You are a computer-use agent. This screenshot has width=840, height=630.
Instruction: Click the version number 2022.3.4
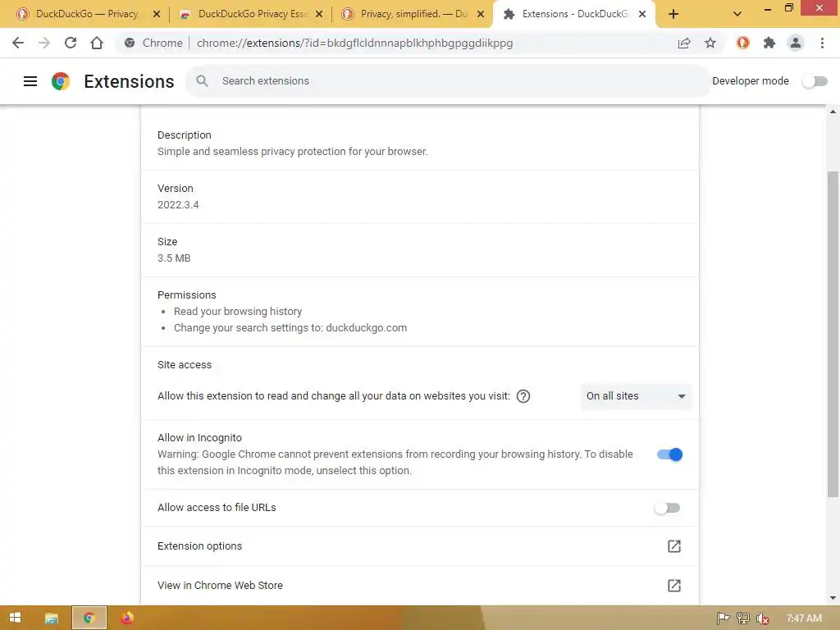[178, 204]
